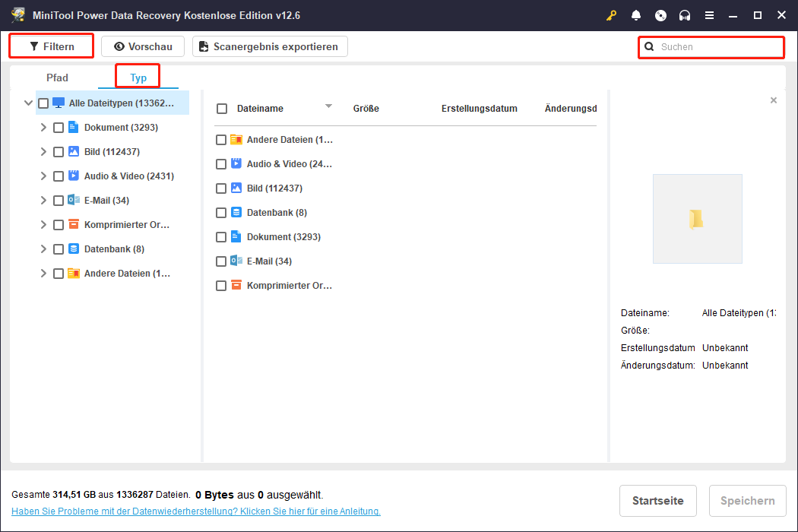Viewport: 798px width, 532px height.
Task: Click the Komprimierter archive icon in the tree
Action: (74, 224)
